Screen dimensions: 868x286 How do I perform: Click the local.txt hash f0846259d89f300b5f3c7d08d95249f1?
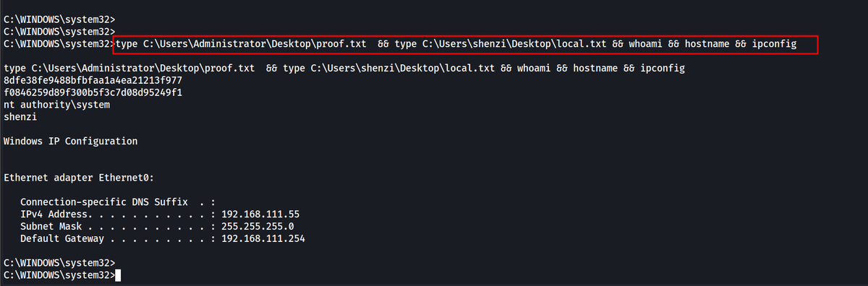[x=93, y=93]
